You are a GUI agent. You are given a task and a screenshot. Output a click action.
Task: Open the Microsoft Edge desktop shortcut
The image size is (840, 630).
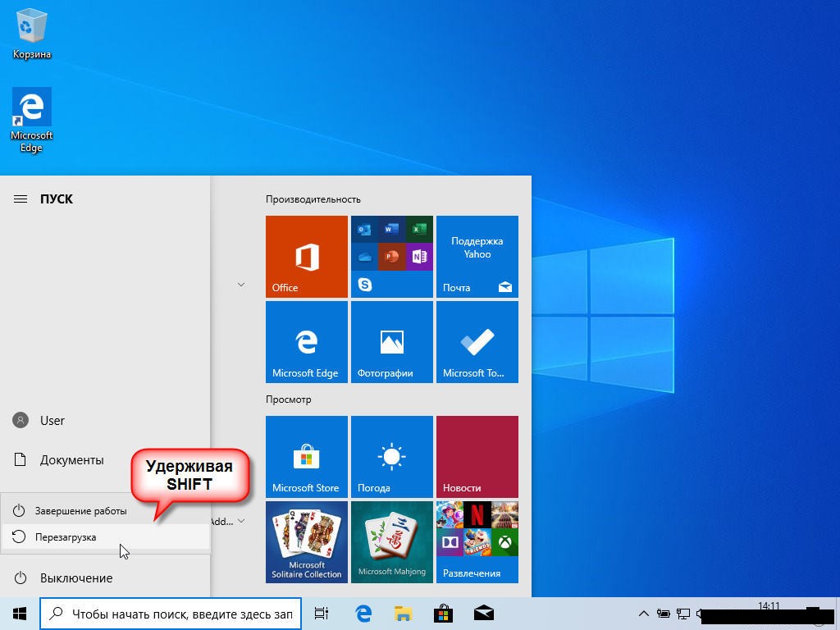pos(32,120)
